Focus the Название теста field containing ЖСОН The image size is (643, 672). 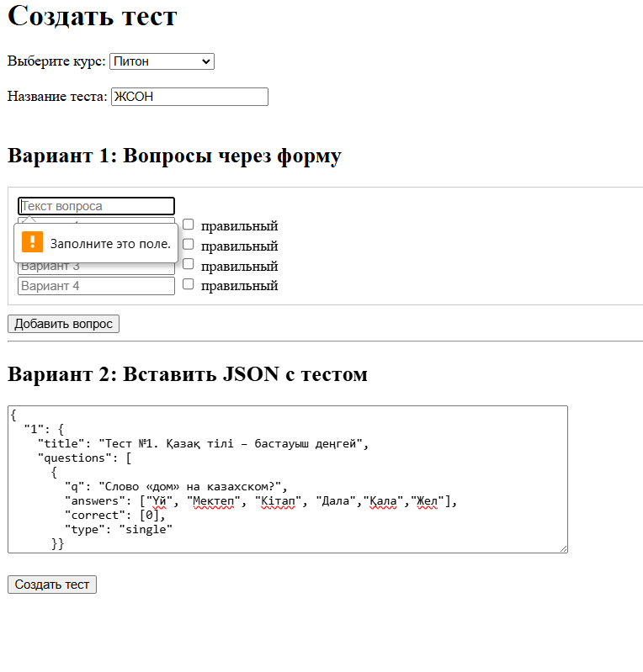click(189, 97)
